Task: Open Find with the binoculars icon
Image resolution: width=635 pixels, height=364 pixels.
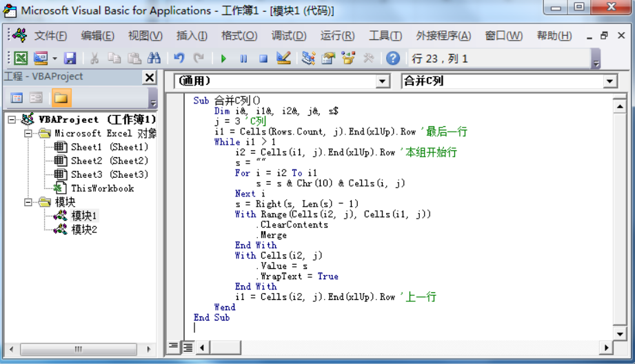Action: click(x=154, y=59)
